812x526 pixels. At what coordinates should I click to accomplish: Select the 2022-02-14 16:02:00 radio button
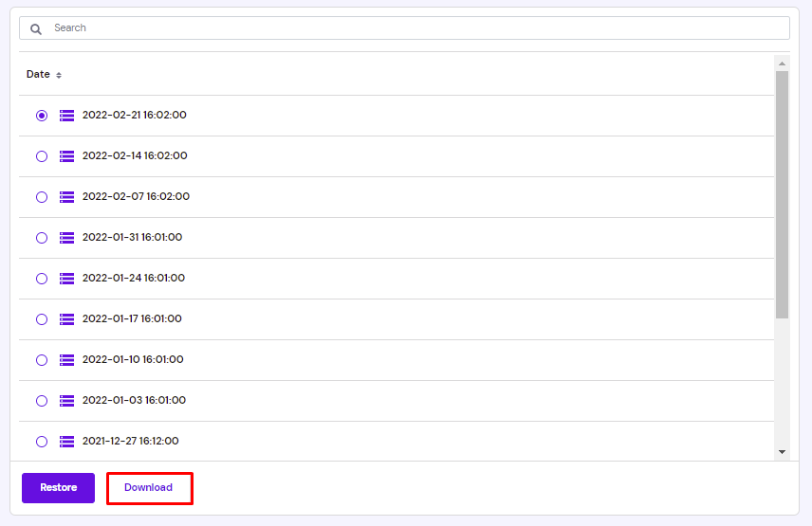coord(42,156)
